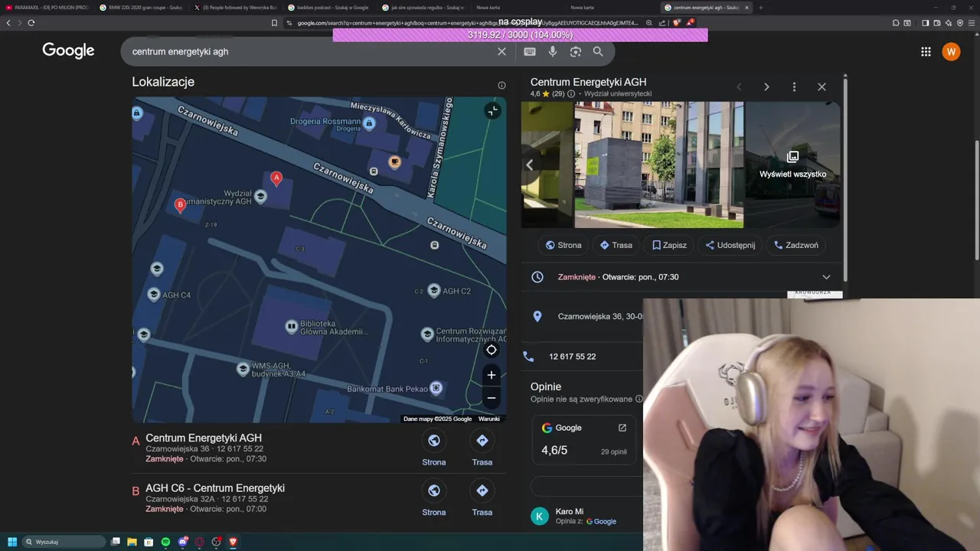The height and width of the screenshot is (551, 980).
Task: Open Spotify from the taskbar
Action: coord(165,542)
